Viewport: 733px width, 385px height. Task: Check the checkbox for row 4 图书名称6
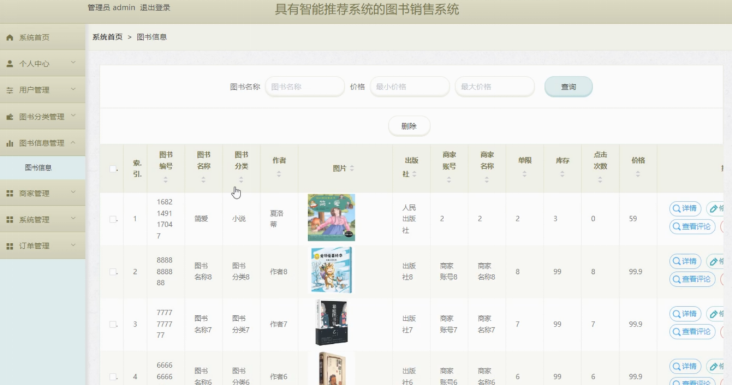tap(113, 377)
